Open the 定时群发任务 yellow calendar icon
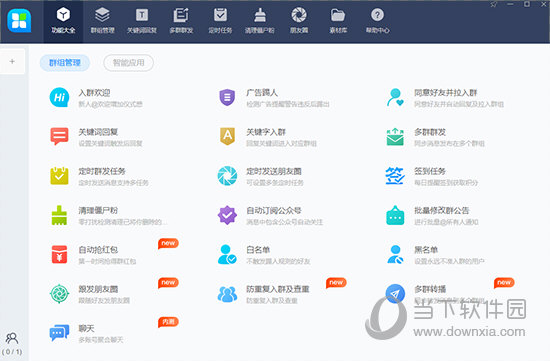Viewport: 550px width, 361px height. [59, 176]
